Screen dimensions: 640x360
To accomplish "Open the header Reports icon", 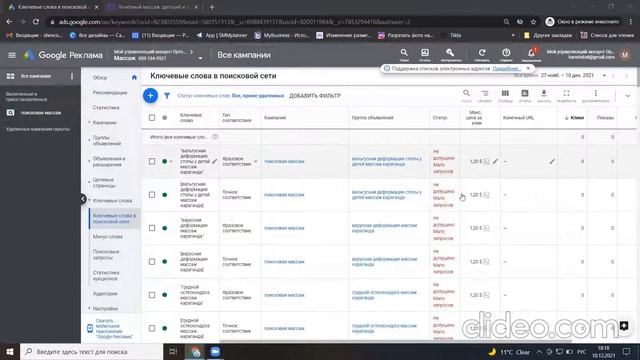I will point(425,54).
